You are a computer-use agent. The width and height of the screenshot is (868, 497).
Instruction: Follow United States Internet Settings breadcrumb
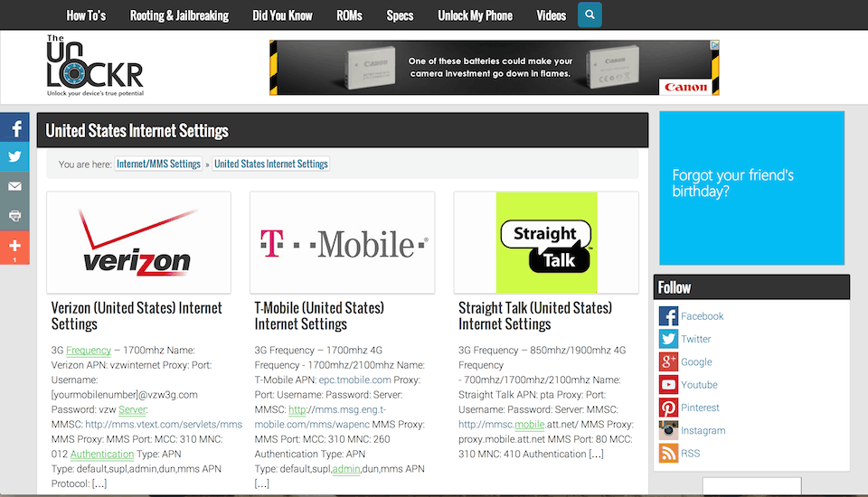271,164
